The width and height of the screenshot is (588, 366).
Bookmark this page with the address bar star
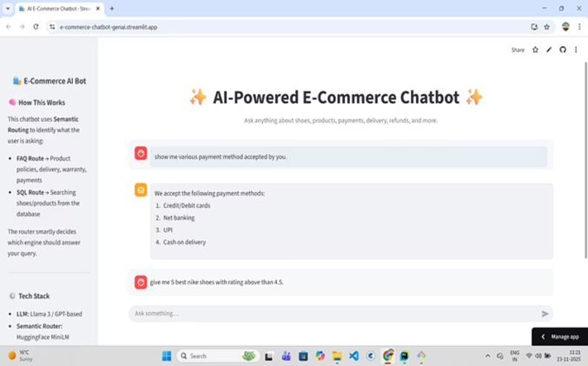[x=547, y=27]
